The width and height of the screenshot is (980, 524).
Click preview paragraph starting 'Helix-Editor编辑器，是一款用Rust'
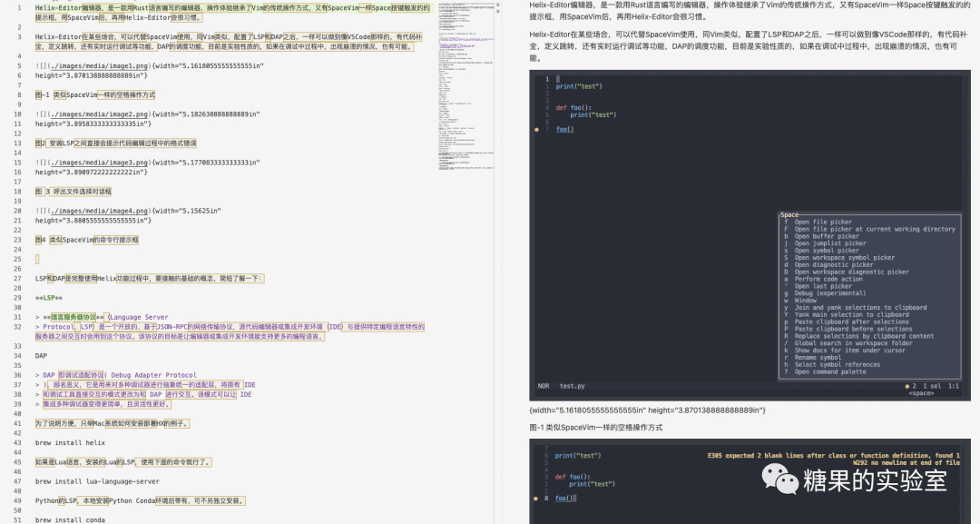pos(750,11)
